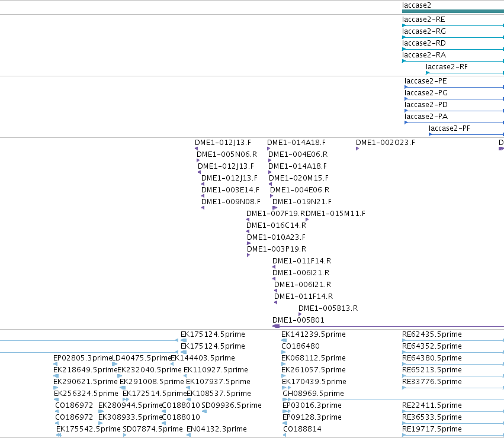The width and height of the screenshot is (504, 438).
Task: Select RE64352.5prime
Action: (432, 346)
